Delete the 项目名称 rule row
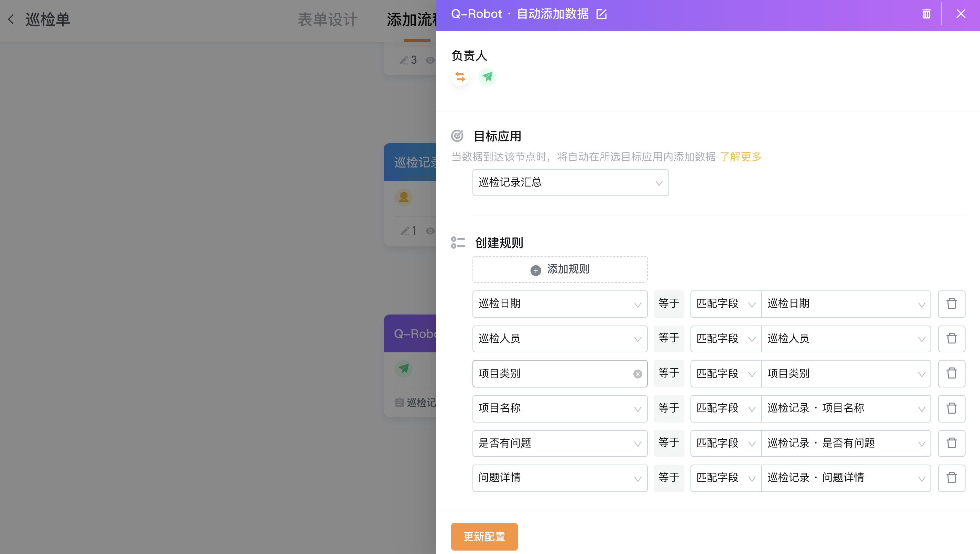 pyautogui.click(x=951, y=408)
